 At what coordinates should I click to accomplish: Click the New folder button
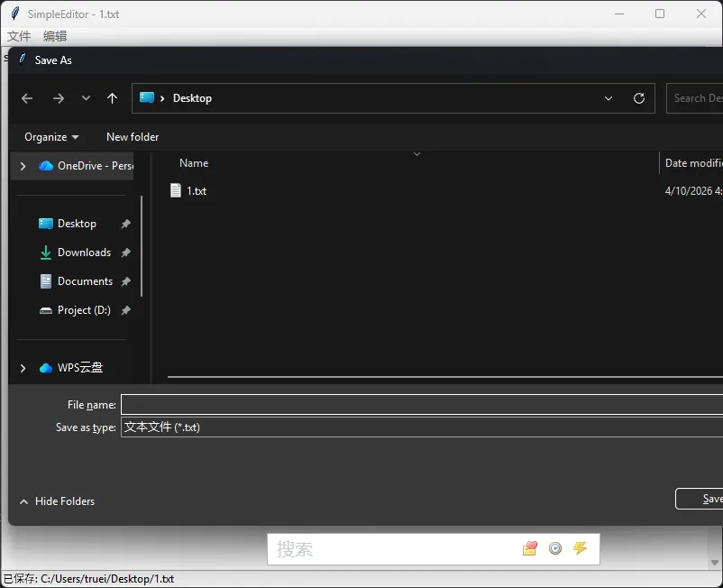coord(133,137)
